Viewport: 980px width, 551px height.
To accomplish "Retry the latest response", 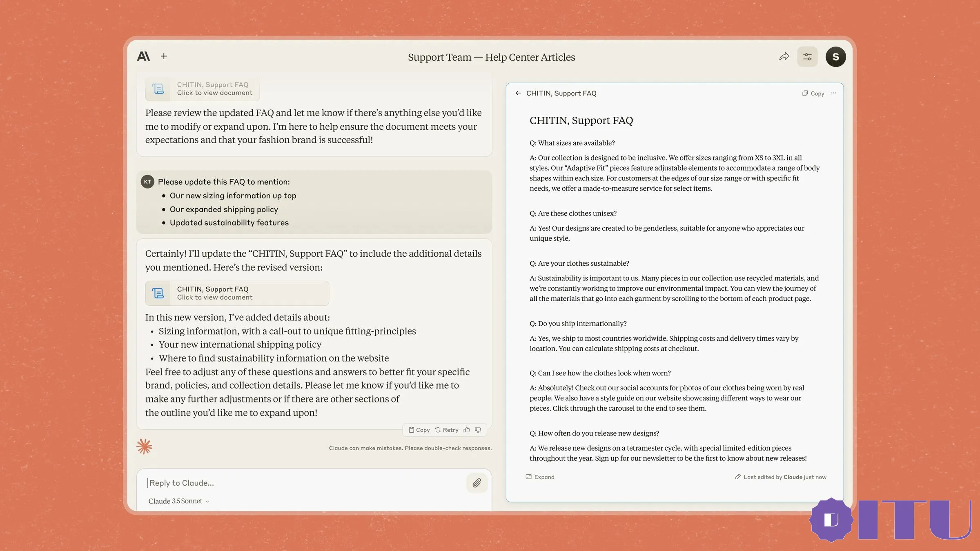I will point(447,430).
